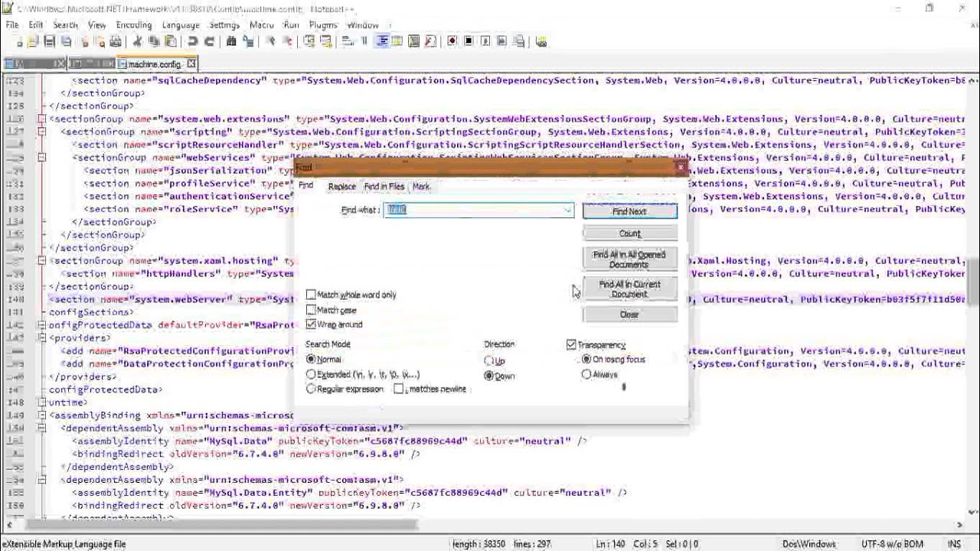The image size is (980, 551).
Task: Click the Paste toolbar icon
Action: click(x=171, y=42)
